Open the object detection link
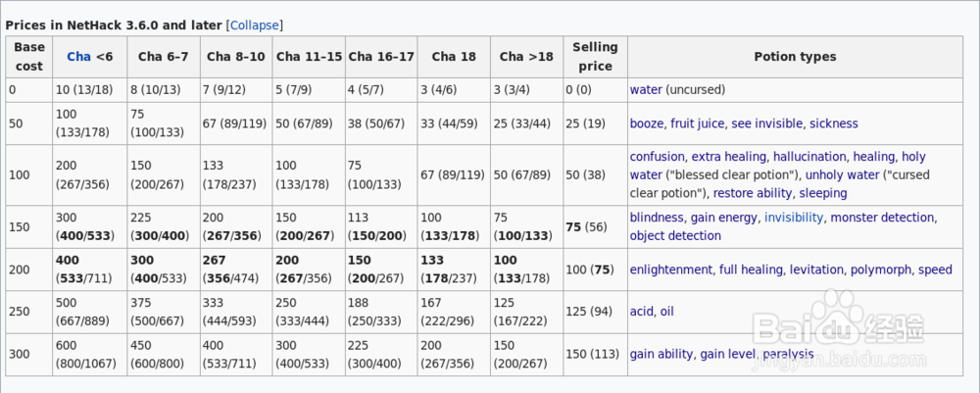 coord(675,235)
